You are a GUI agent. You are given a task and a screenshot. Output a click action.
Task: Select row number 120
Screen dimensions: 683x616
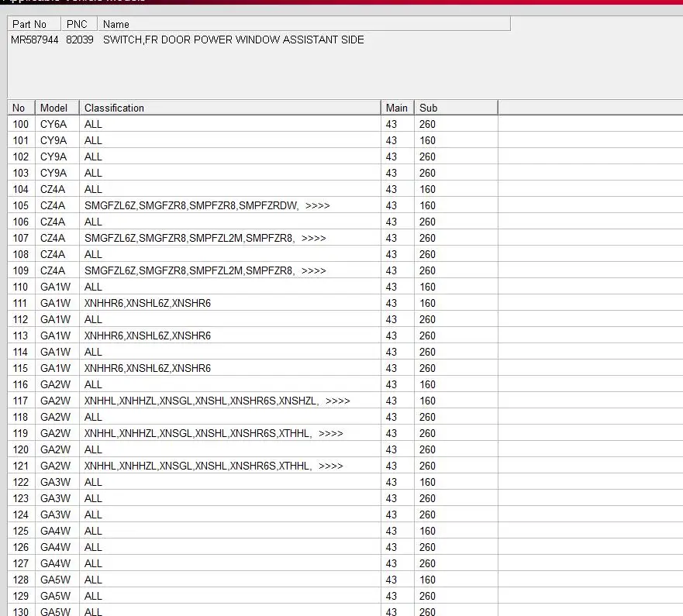point(20,449)
